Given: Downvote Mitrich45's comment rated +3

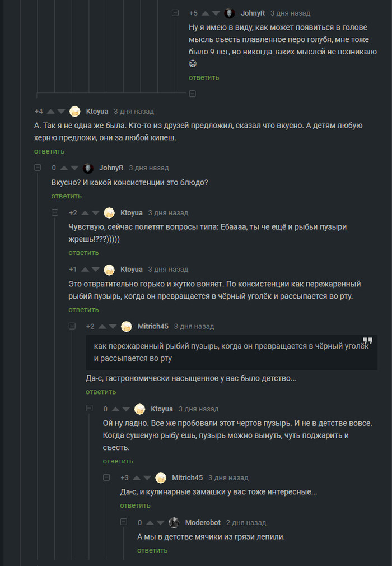Looking at the screenshot, I should tap(147, 478).
